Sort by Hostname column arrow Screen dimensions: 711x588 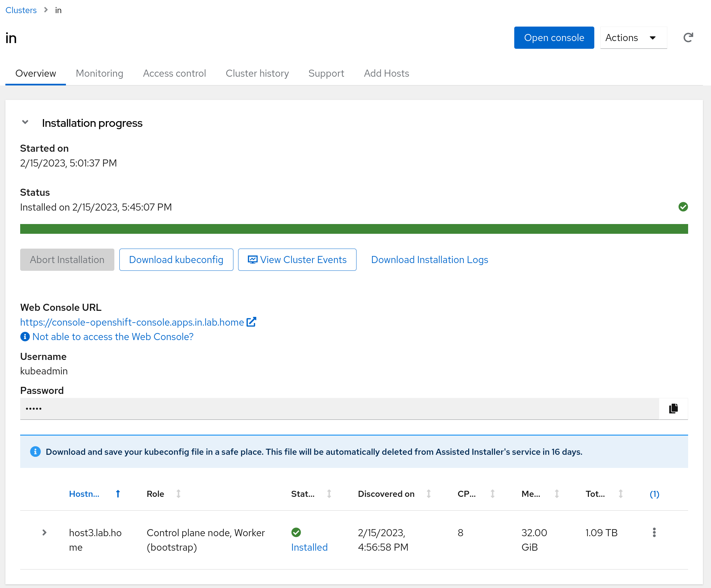pyautogui.click(x=118, y=494)
